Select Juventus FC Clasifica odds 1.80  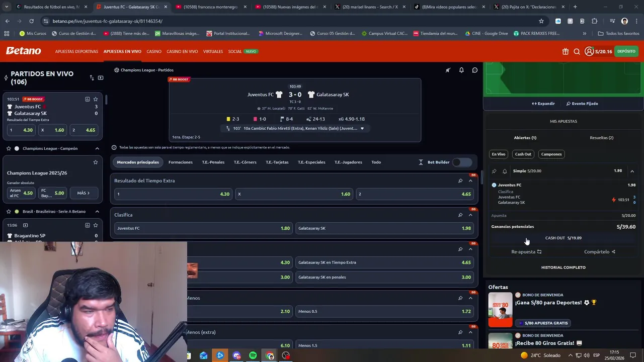(204, 228)
